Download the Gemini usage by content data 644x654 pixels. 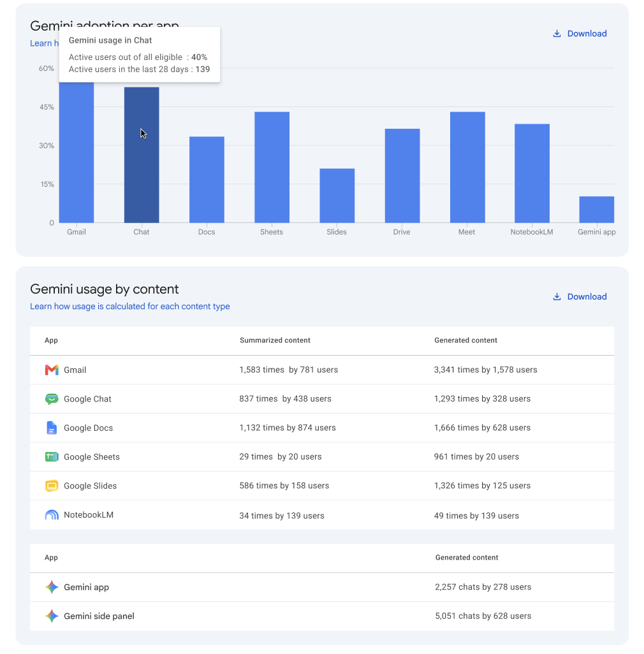tap(580, 296)
